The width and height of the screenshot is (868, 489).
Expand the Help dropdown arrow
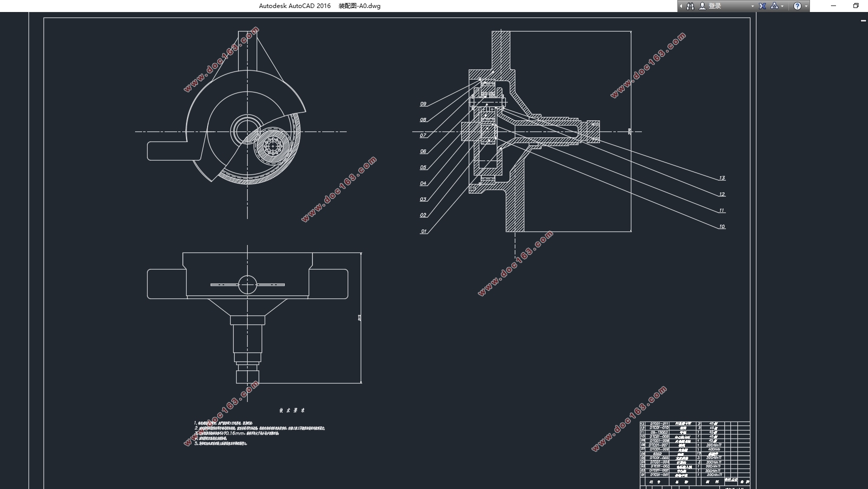point(806,6)
